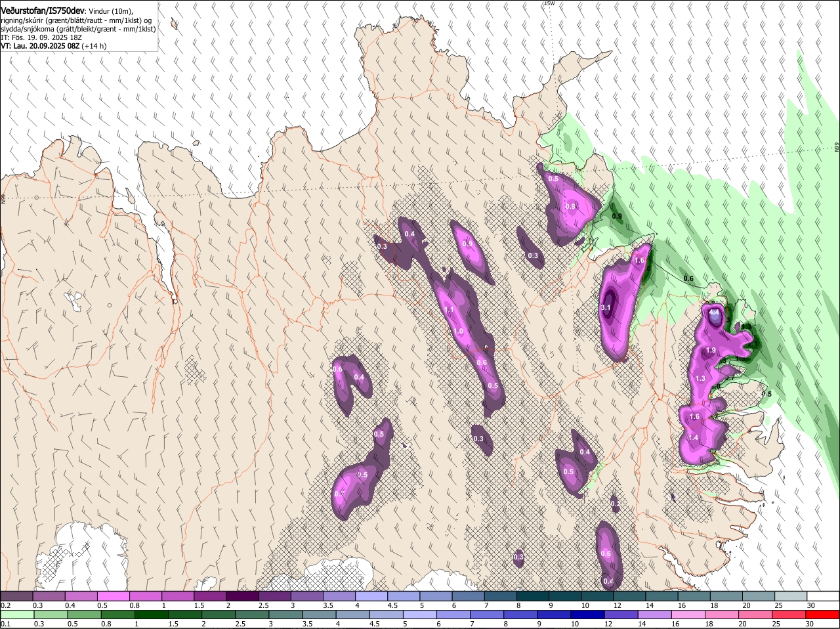Pick snow legend swatch between 20 and 25
840x629 pixels.
759,596
